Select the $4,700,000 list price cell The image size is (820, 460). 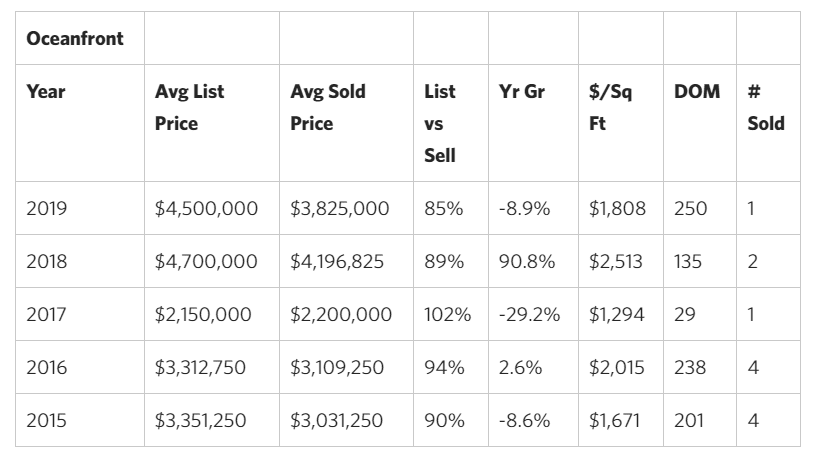206,262
